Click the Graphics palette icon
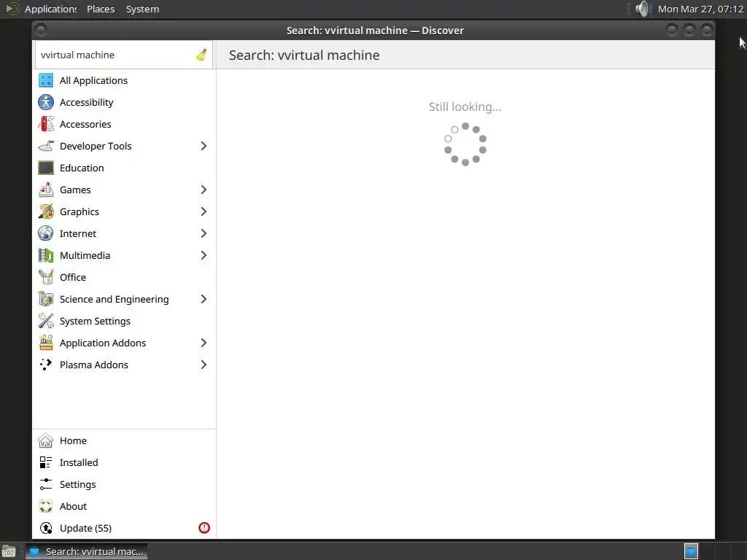Screen dimensions: 747x560 [46, 212]
